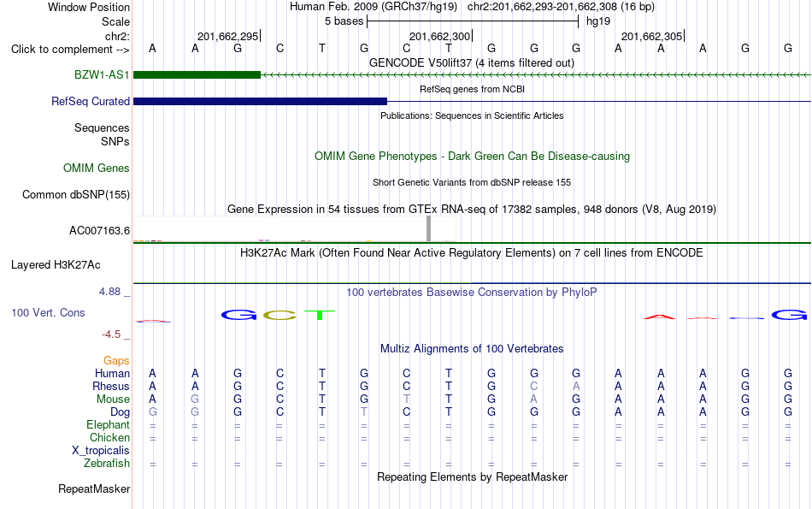Click the Rhesus species row label
This screenshot has height=509, width=812.
(x=111, y=386)
